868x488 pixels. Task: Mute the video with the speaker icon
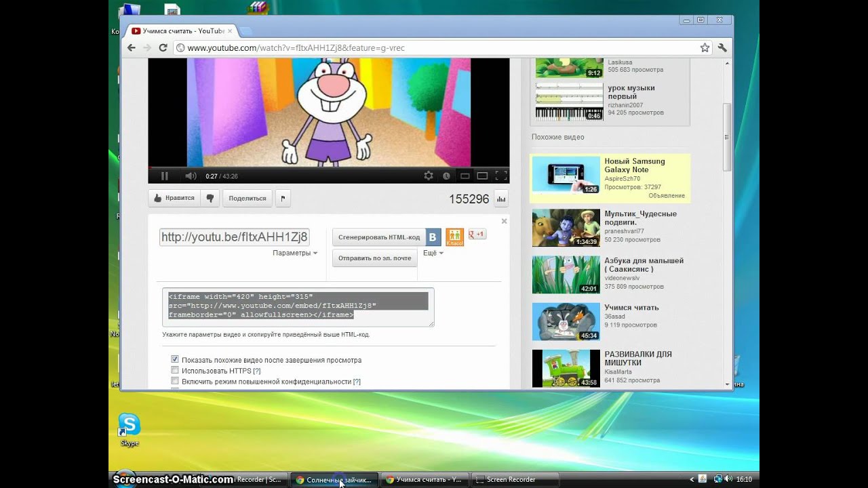(191, 176)
